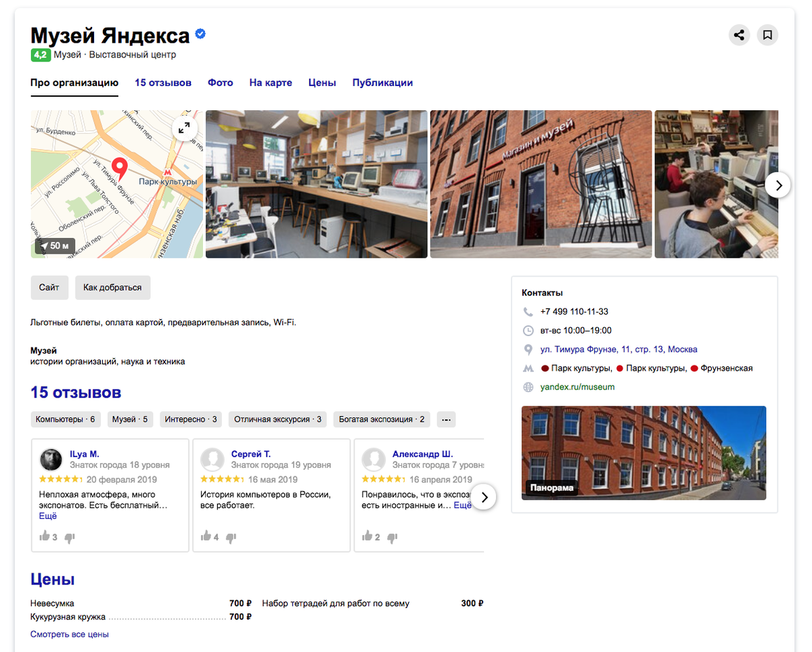This screenshot has height=652, width=812.
Task: Switch to the Про организацию tab
Action: [74, 83]
